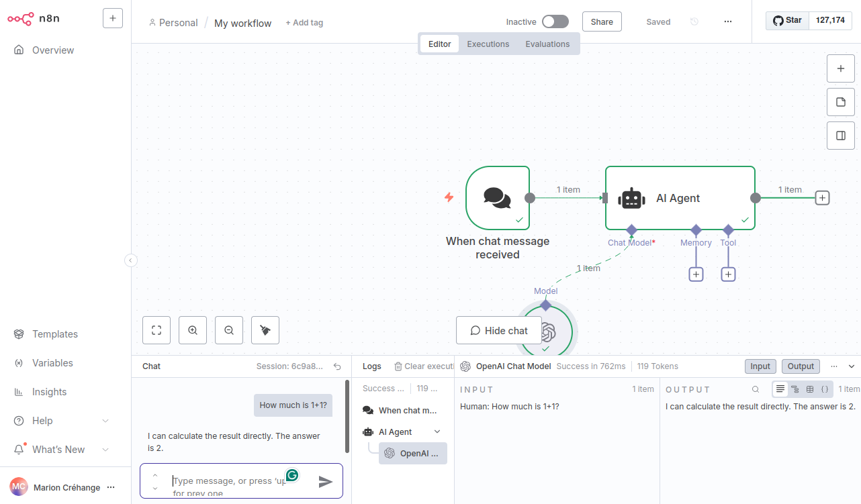Click Hide chat on the canvas

[498, 330]
